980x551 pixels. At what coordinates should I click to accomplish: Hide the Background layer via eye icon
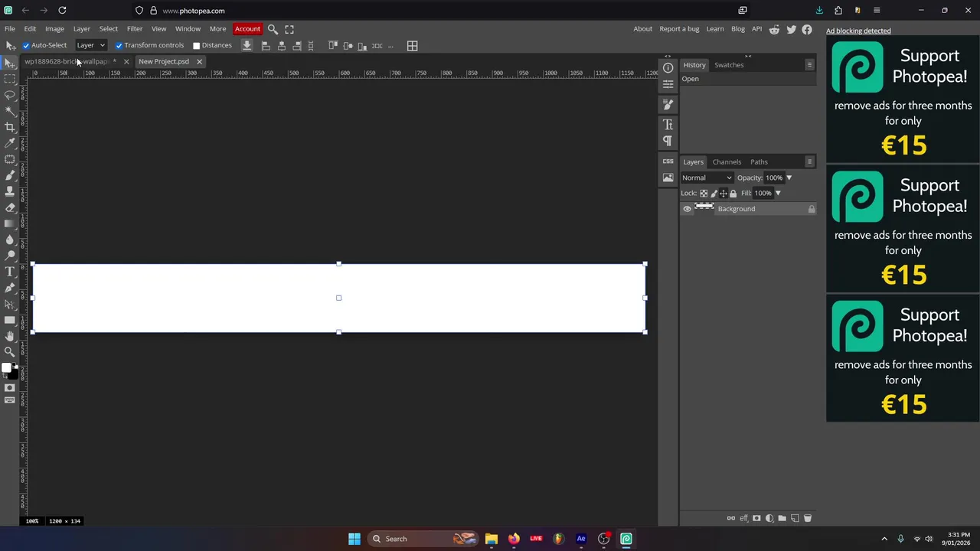coord(687,209)
